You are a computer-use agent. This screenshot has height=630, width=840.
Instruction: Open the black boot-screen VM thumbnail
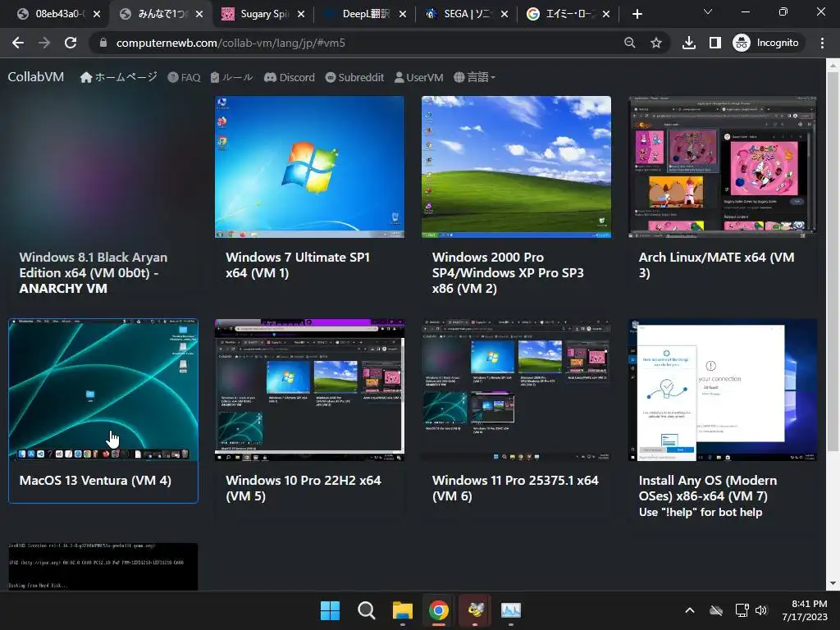point(103,566)
